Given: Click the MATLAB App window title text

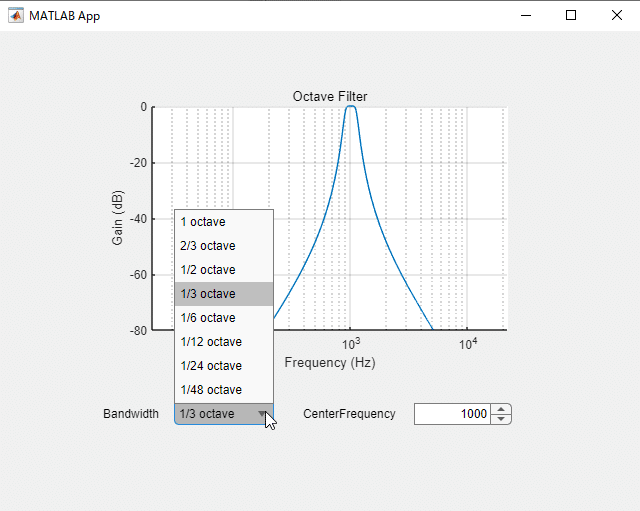Looking at the screenshot, I should [64, 16].
